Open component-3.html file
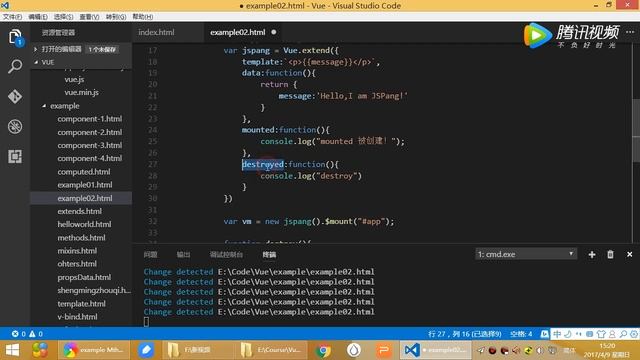The width and height of the screenshot is (640, 360). coord(89,145)
